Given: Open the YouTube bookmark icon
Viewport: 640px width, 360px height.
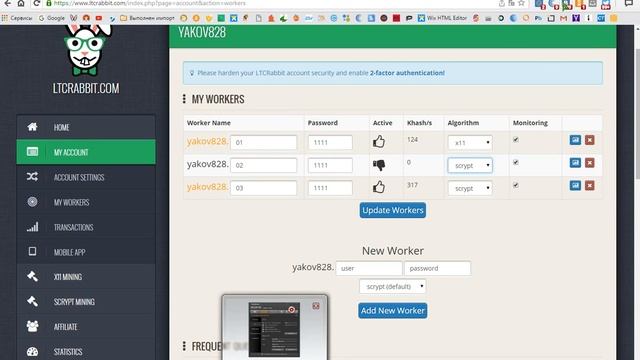Looking at the screenshot, I should [99, 18].
